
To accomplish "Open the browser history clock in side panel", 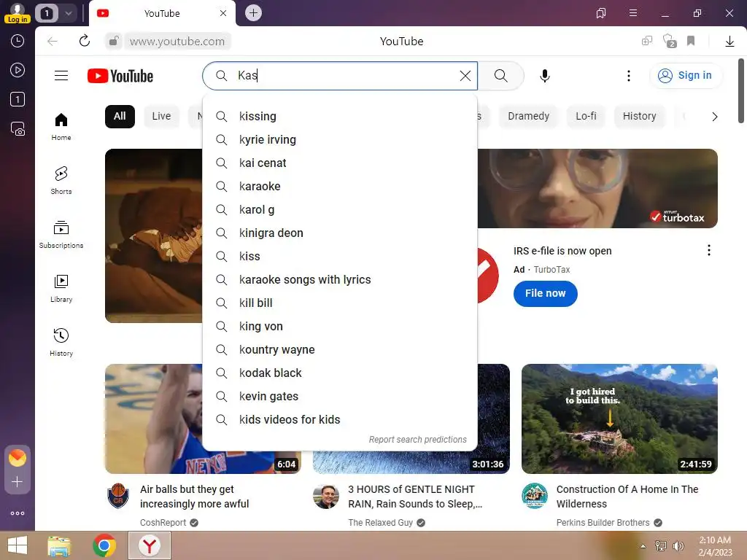I will (x=18, y=41).
